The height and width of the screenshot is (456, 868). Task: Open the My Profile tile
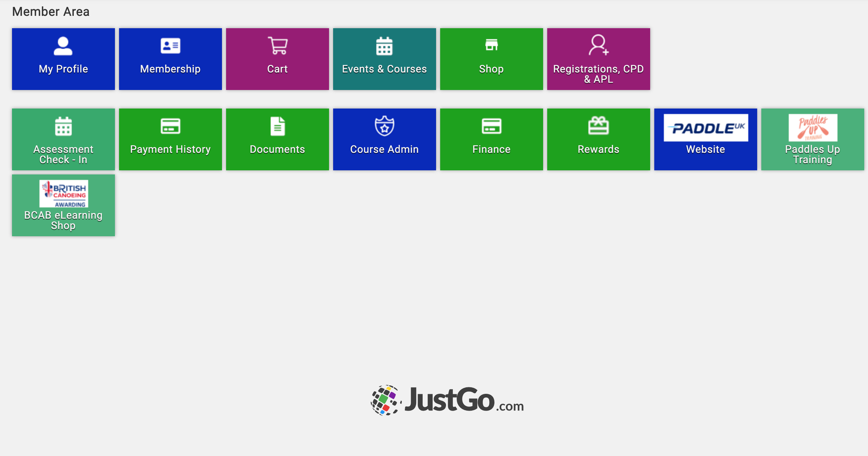63,59
